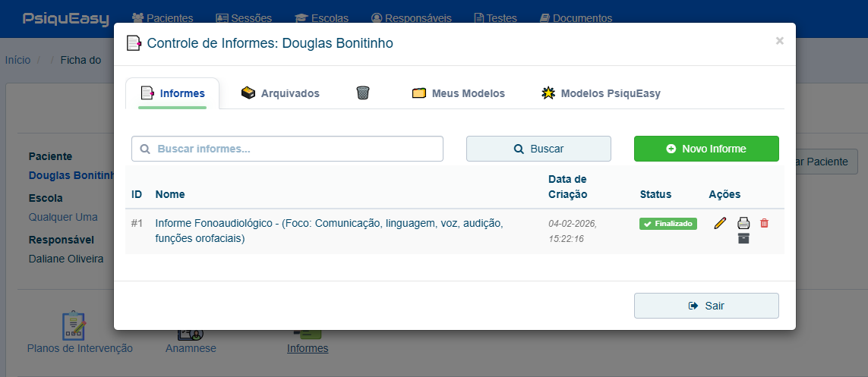Screen dimensions: 868x377
Task: Print the Informe Fonoaudiológico with printer icon
Action: pos(743,223)
